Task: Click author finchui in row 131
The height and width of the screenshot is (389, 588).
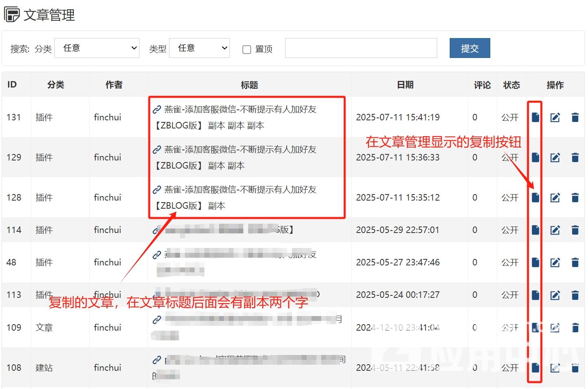Action: (x=107, y=118)
